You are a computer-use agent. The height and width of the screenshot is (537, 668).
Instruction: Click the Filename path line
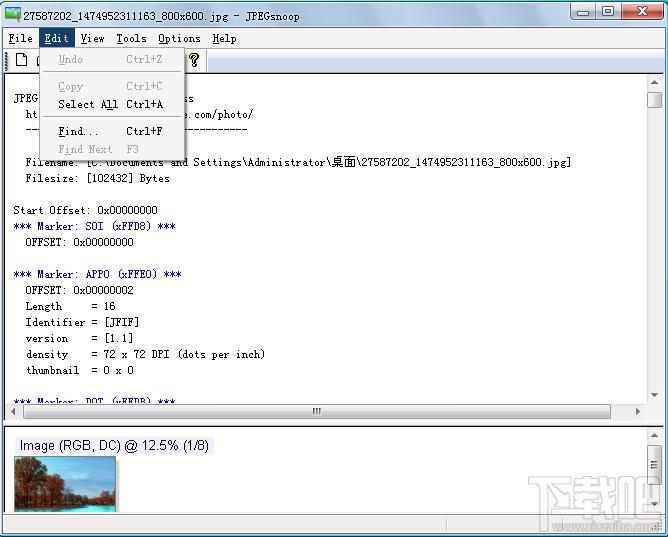click(298, 162)
